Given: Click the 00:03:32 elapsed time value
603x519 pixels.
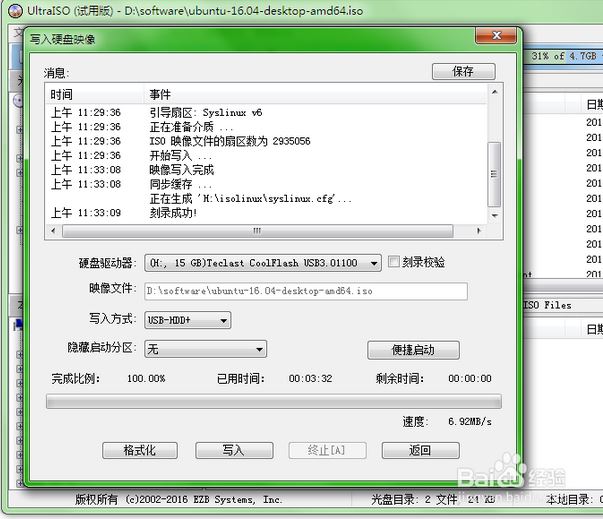Looking at the screenshot, I should point(310,379).
